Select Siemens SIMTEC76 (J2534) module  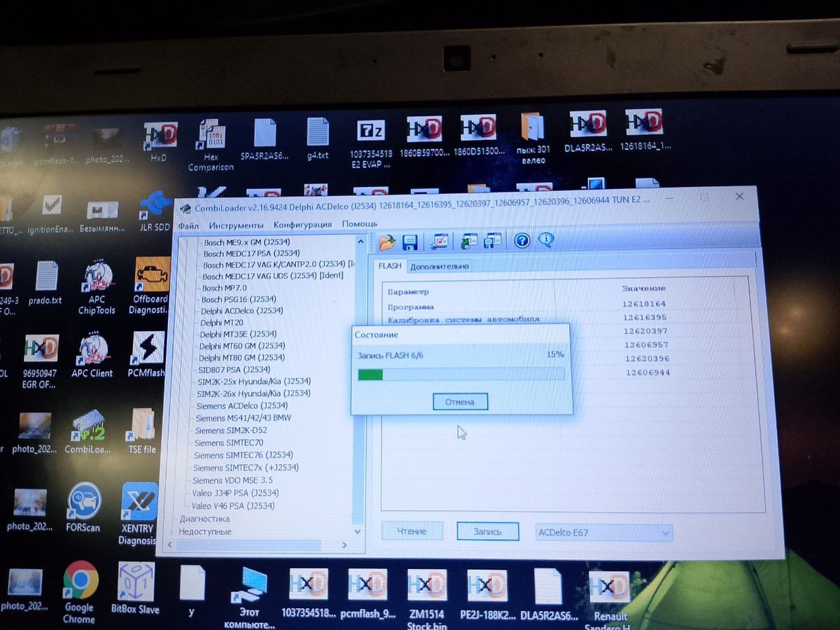pyautogui.click(x=244, y=455)
